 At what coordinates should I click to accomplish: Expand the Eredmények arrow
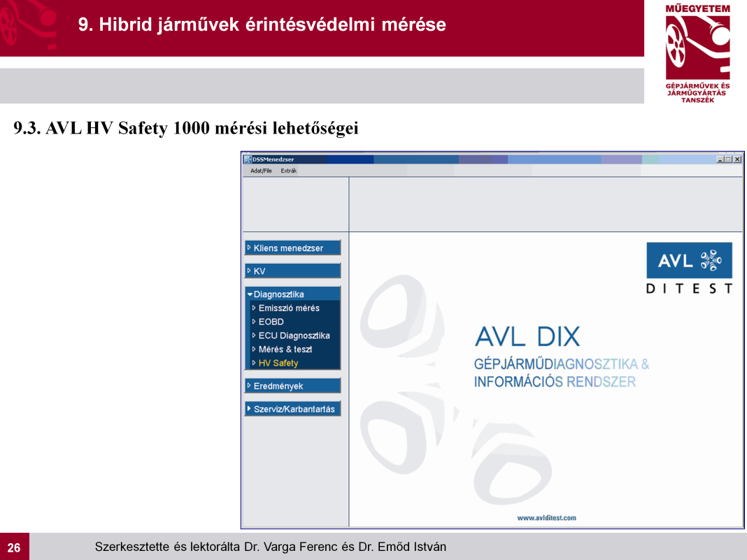point(249,386)
